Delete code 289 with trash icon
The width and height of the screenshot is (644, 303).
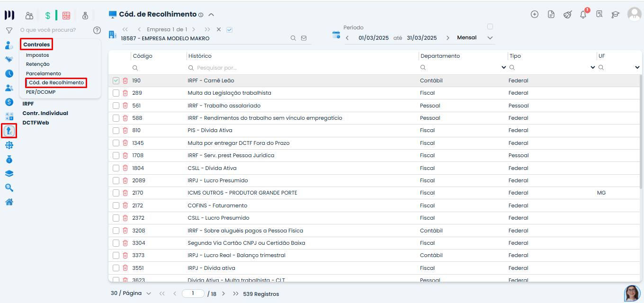coord(125,93)
